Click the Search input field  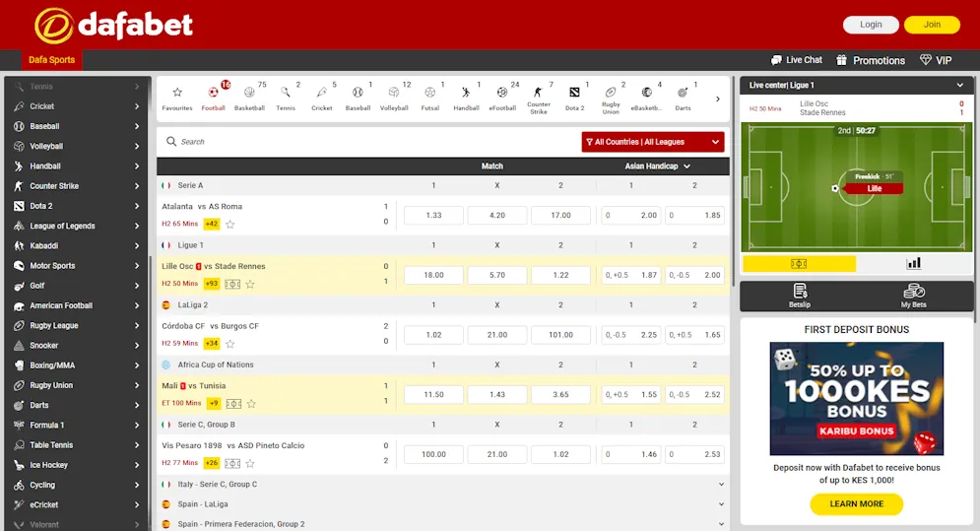[x=368, y=142]
